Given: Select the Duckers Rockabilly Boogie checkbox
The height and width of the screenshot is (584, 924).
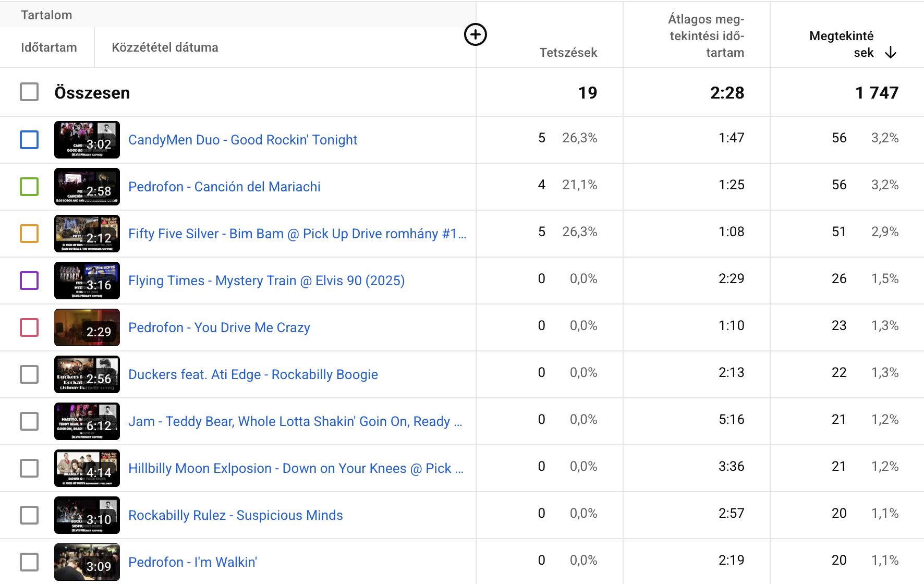Looking at the screenshot, I should (29, 374).
